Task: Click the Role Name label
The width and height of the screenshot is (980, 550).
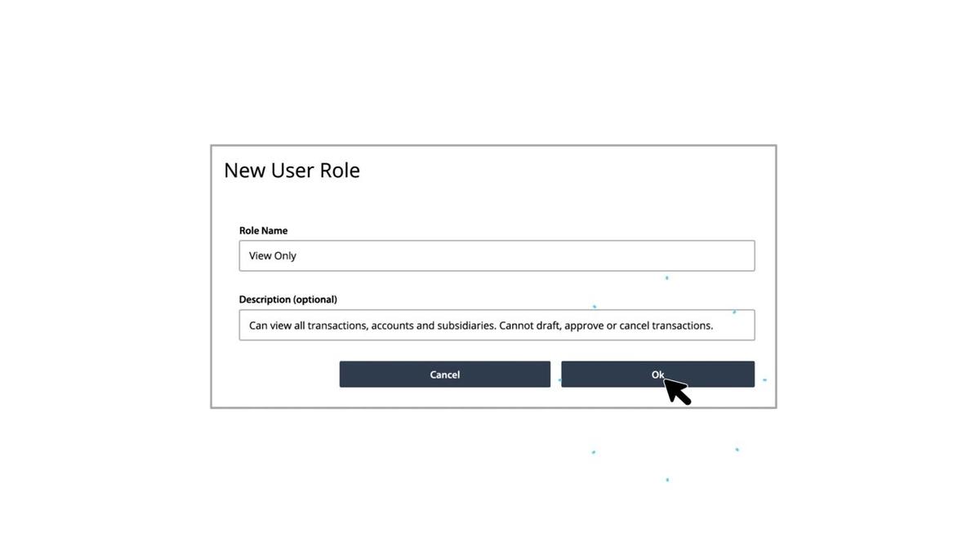Action: coord(263,230)
